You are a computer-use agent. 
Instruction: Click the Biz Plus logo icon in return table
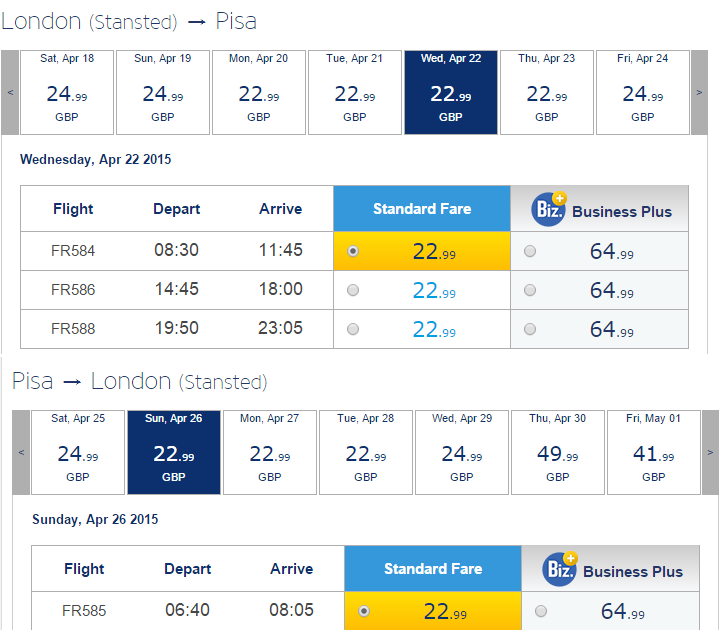[x=560, y=568]
